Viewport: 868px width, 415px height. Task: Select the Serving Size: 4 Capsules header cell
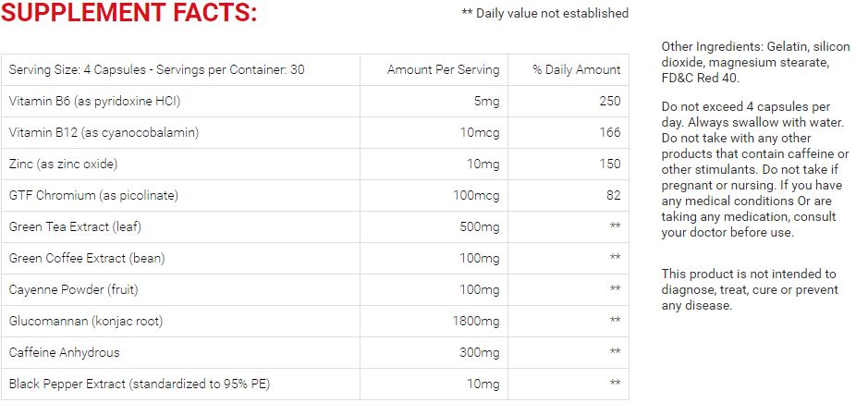pos(180,69)
